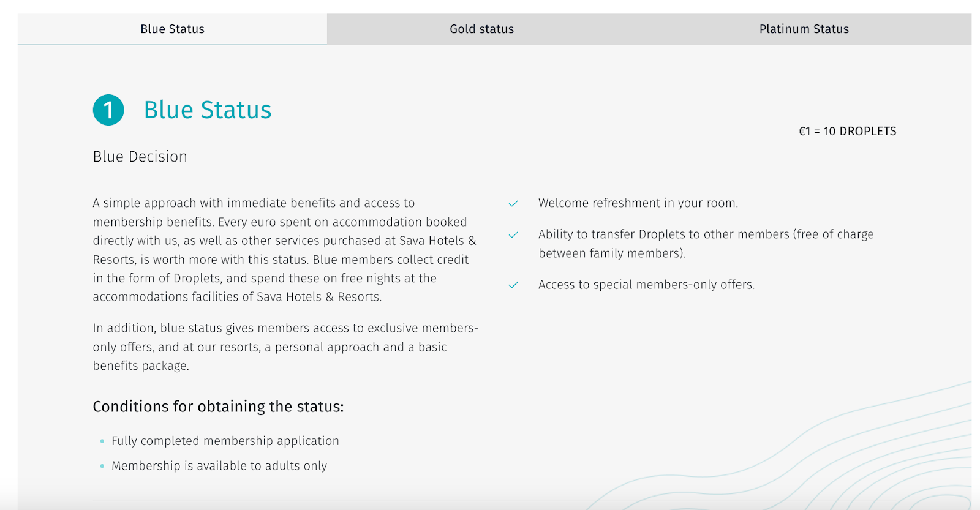Screen dimensions: 980x510
Task: Click the bullet dot before Membership is available
Action: (x=102, y=467)
